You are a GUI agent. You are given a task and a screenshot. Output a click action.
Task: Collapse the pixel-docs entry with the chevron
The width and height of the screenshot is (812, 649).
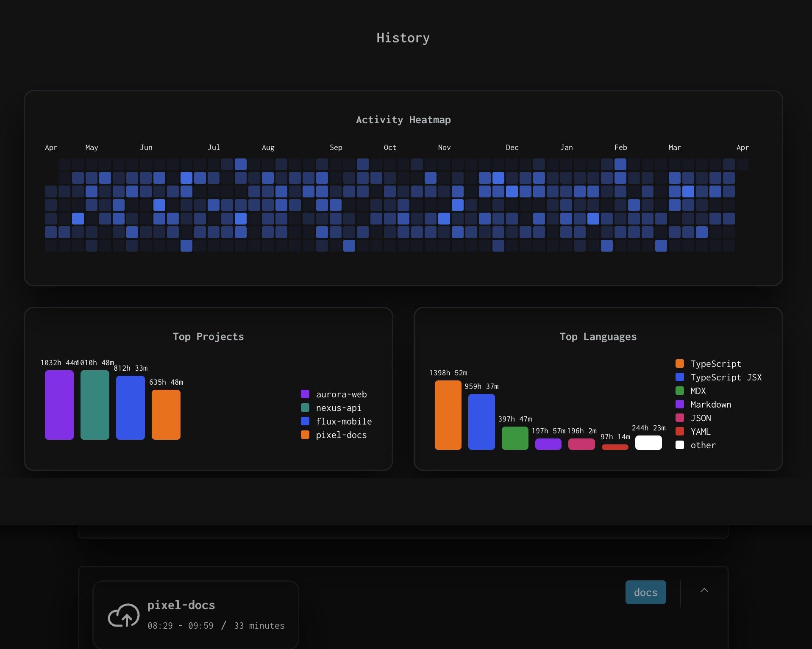coord(704,591)
